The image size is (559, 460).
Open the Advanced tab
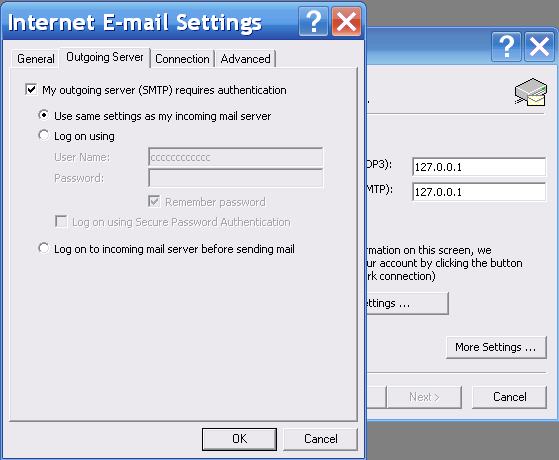[246, 59]
